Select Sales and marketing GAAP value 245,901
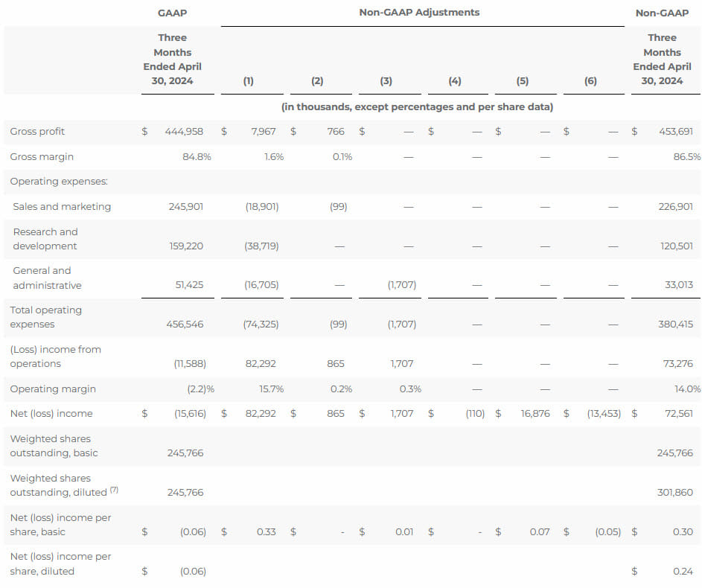702x588 pixels. point(186,207)
